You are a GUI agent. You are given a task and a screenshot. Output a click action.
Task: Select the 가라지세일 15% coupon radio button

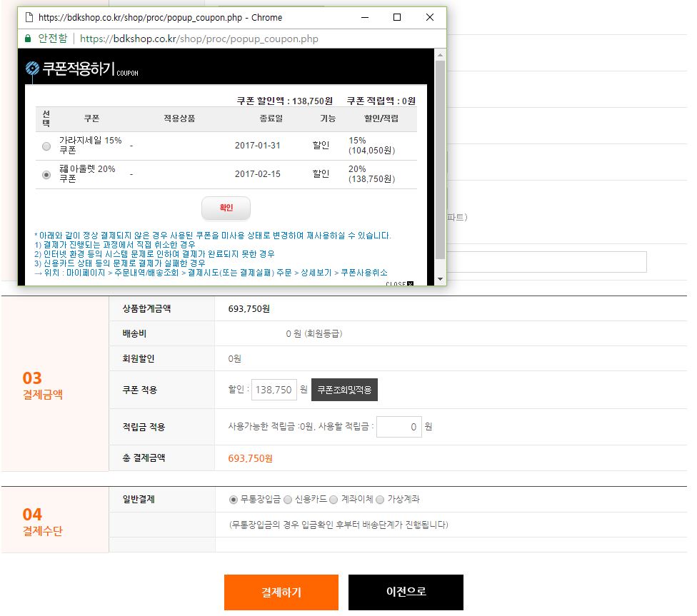pos(46,146)
